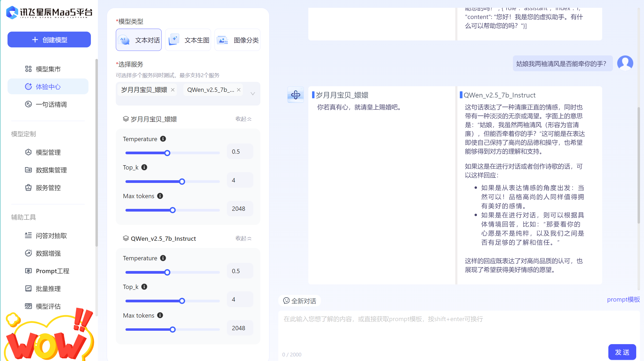644x361 pixels.
Task: Click the 体验中心 refresh-star icon
Action: point(28,87)
